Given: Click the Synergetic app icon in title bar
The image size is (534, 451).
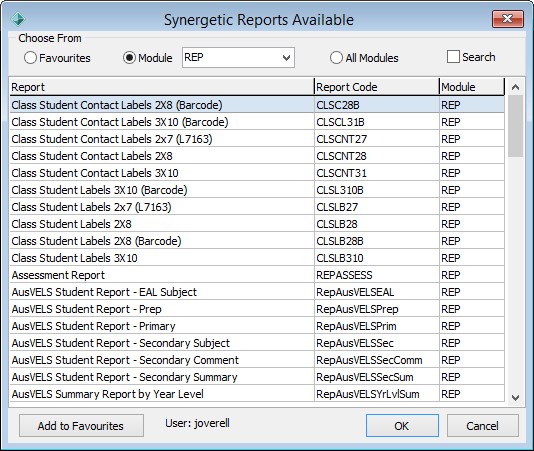Looking at the screenshot, I should pos(18,19).
